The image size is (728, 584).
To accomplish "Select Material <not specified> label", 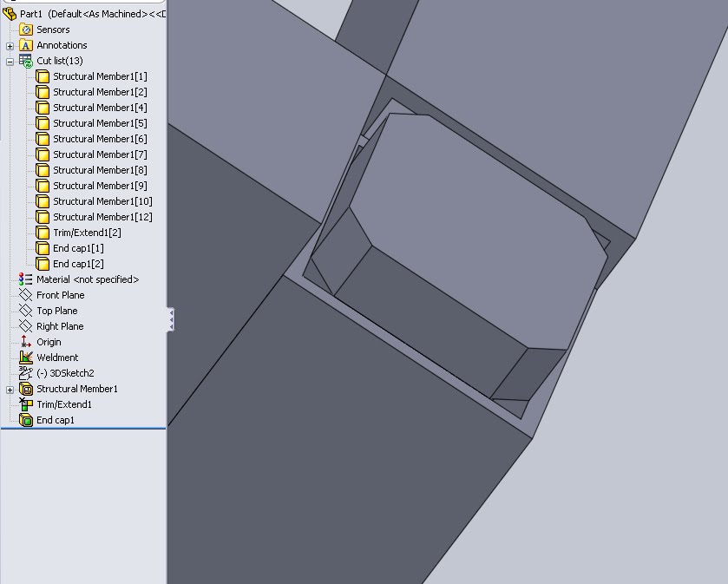I will [88, 279].
